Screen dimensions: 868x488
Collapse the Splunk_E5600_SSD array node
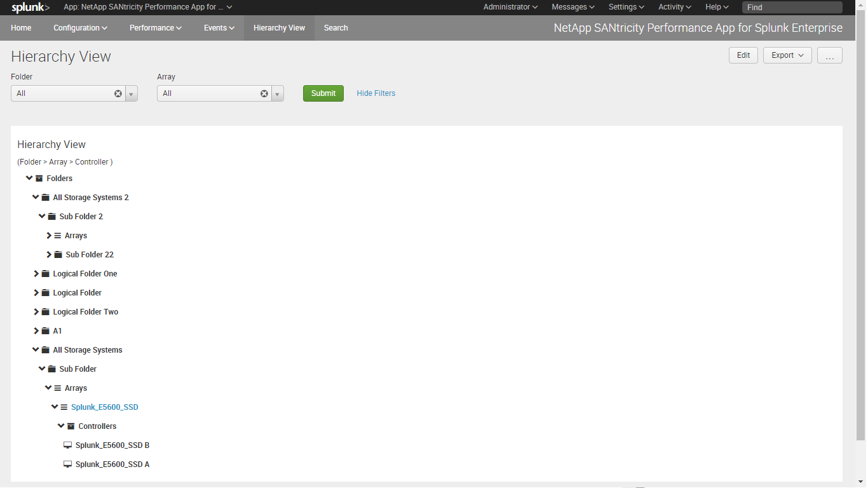coord(55,407)
